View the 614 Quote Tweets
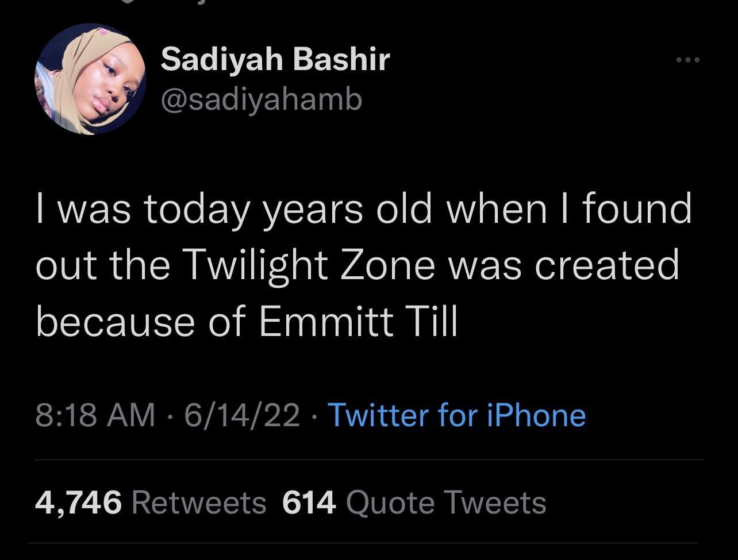 click(414, 501)
